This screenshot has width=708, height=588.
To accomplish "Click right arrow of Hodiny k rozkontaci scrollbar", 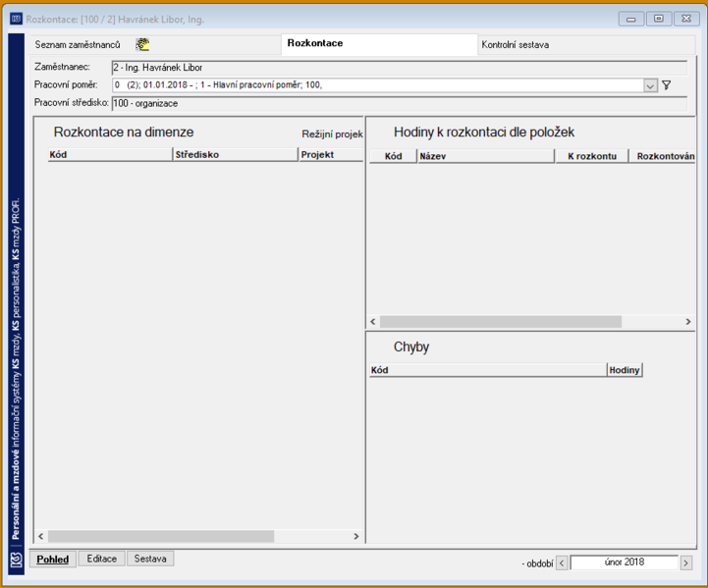I will [x=688, y=322].
